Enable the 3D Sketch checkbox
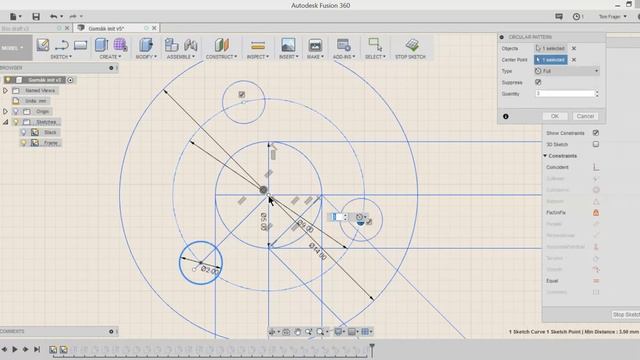Viewport: 640px width, 360px height. tap(596, 144)
